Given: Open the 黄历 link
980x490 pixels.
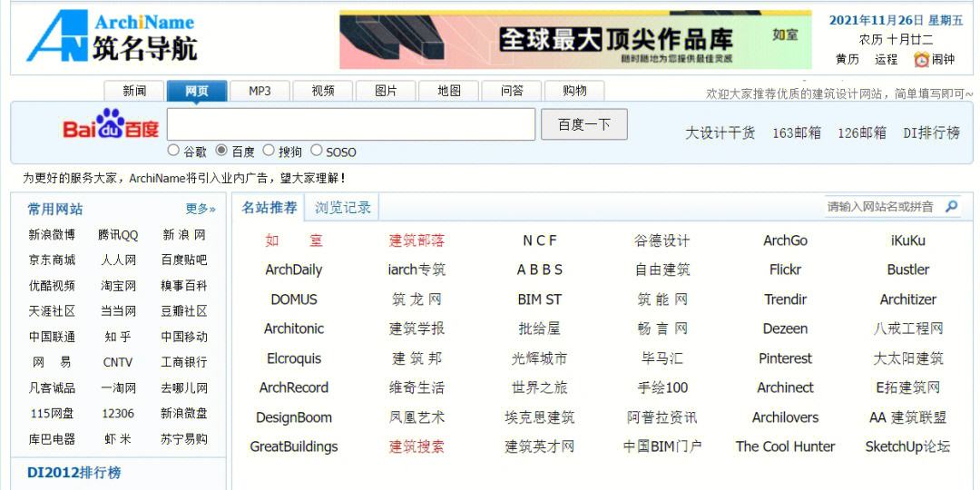Looking at the screenshot, I should pos(848,59).
